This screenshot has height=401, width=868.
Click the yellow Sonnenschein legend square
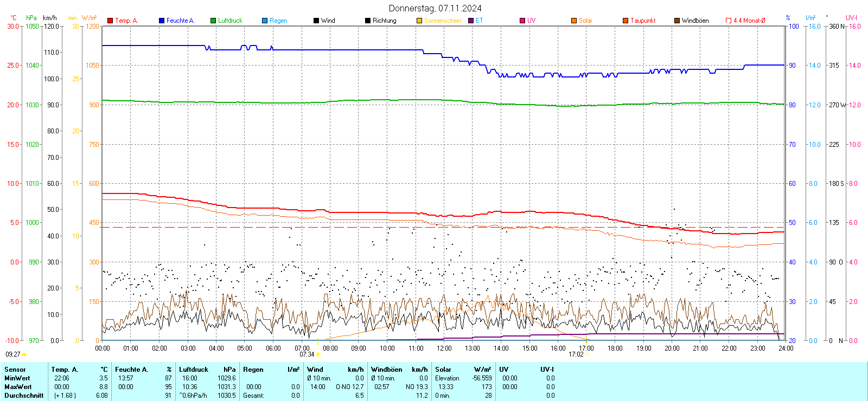pos(419,21)
